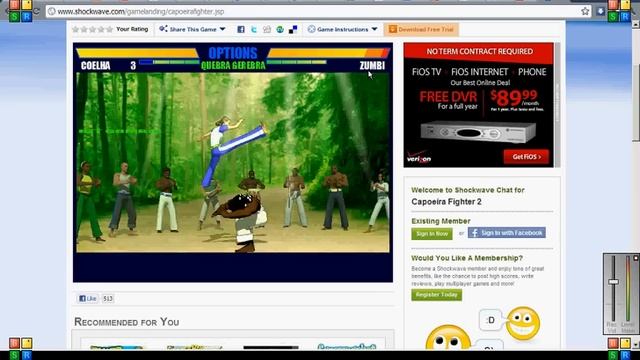
Task: Click the 'Your Rating' label
Action: tap(132, 29)
